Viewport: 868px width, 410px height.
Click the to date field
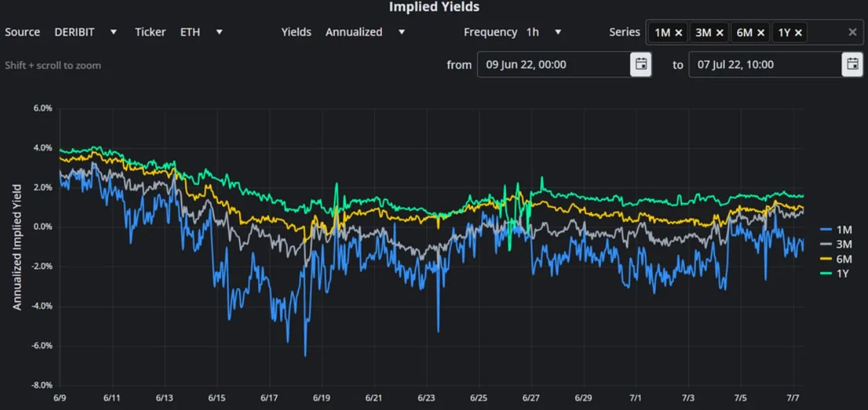(x=765, y=65)
